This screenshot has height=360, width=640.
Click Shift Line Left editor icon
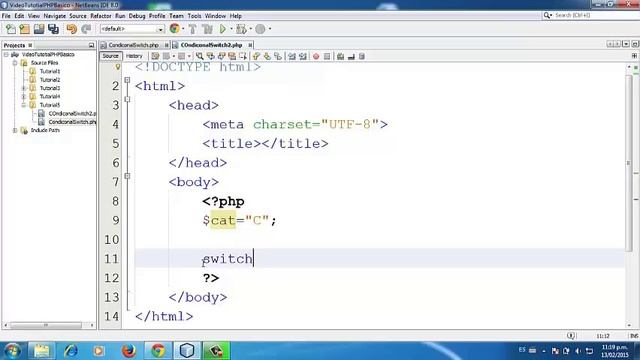pos(292,56)
